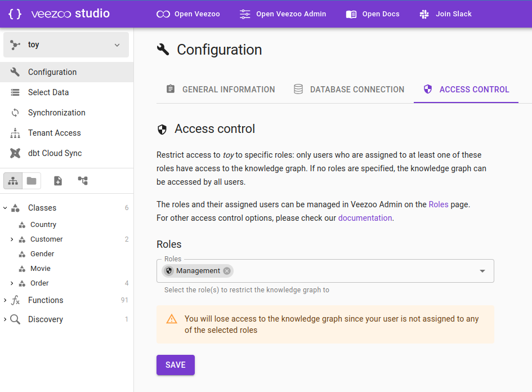Screen dimensions: 532x392
Task: Click the Tenant Access hierarchy icon
Action: pyautogui.click(x=15, y=133)
